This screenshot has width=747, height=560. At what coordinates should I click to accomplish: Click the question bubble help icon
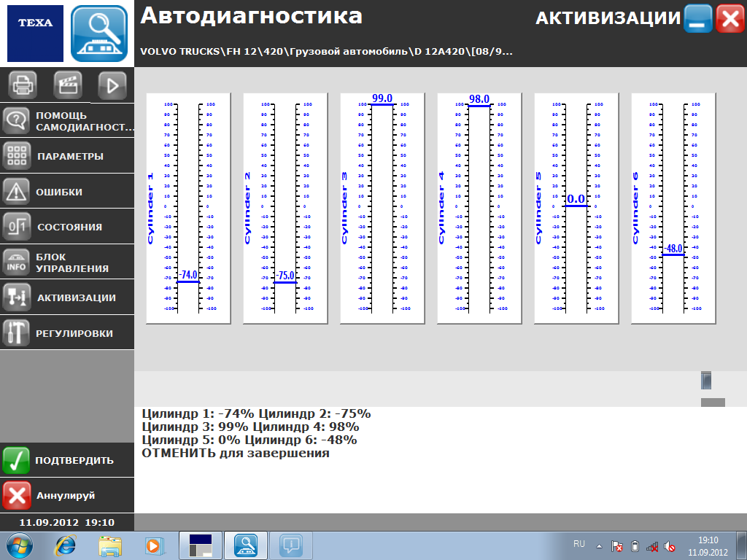coord(17,121)
